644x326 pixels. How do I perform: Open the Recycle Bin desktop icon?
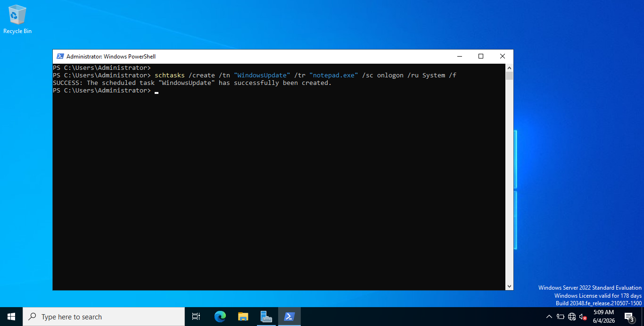point(17,19)
